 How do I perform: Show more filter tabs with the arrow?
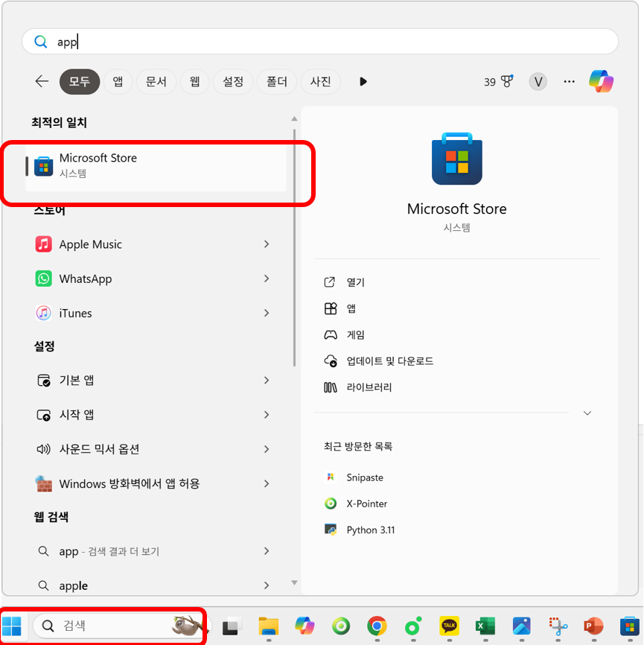tap(363, 81)
